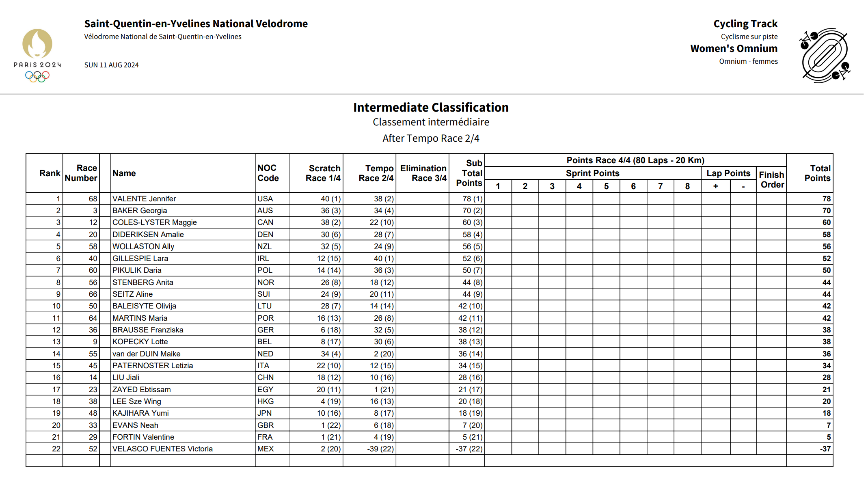Click sub total '-37 (22)'
Screen dimensions: 868x492
coord(469,449)
